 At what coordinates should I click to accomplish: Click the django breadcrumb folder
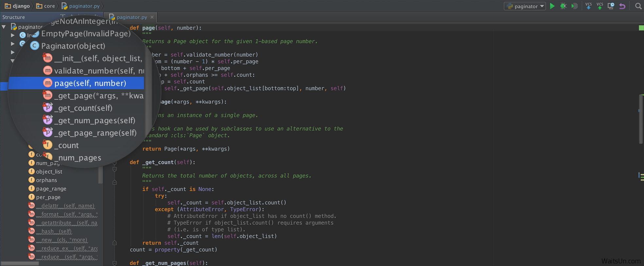tap(17, 6)
